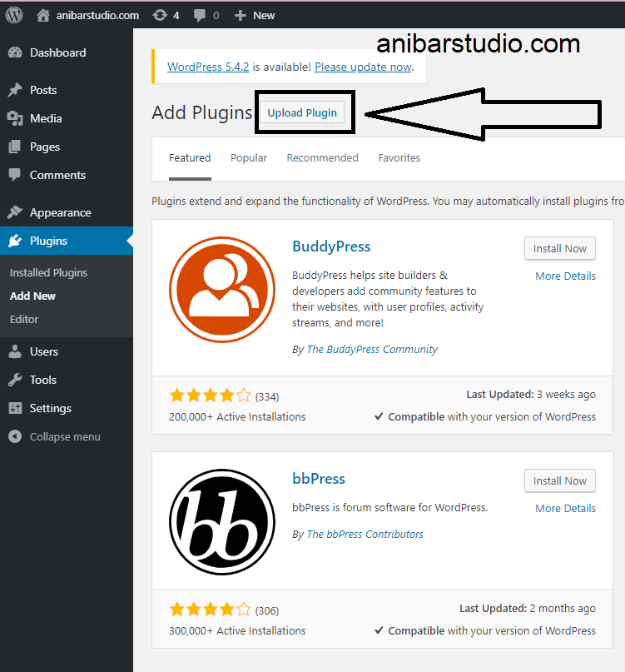The height and width of the screenshot is (672, 625).
Task: Click the Collapse menu arrow icon
Action: [x=15, y=436]
